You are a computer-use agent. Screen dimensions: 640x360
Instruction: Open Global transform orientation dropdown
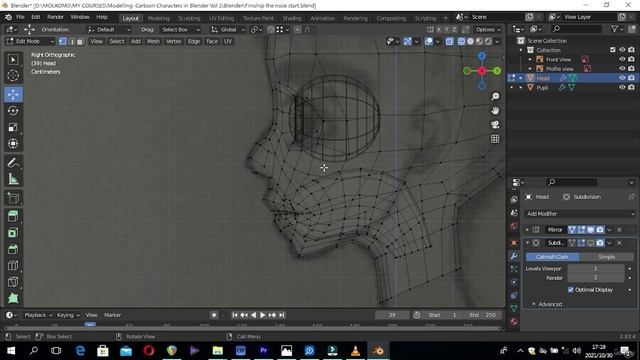click(x=228, y=29)
